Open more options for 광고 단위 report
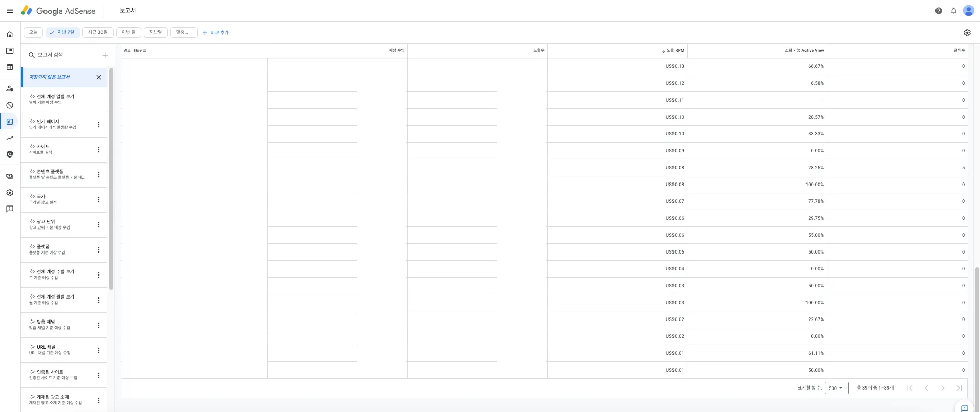Image resolution: width=980 pixels, height=412 pixels. (x=99, y=225)
